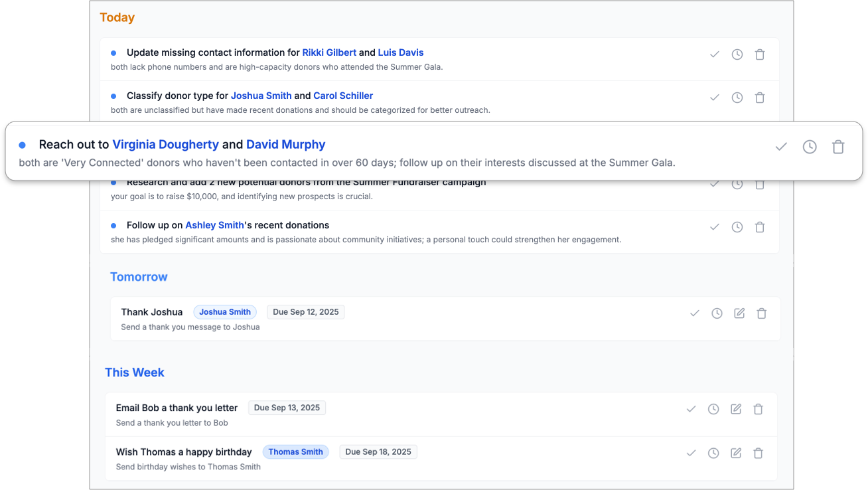Mark Follow up on Ashley Smith done
Viewport: 868px width, 490px height.
click(x=715, y=227)
